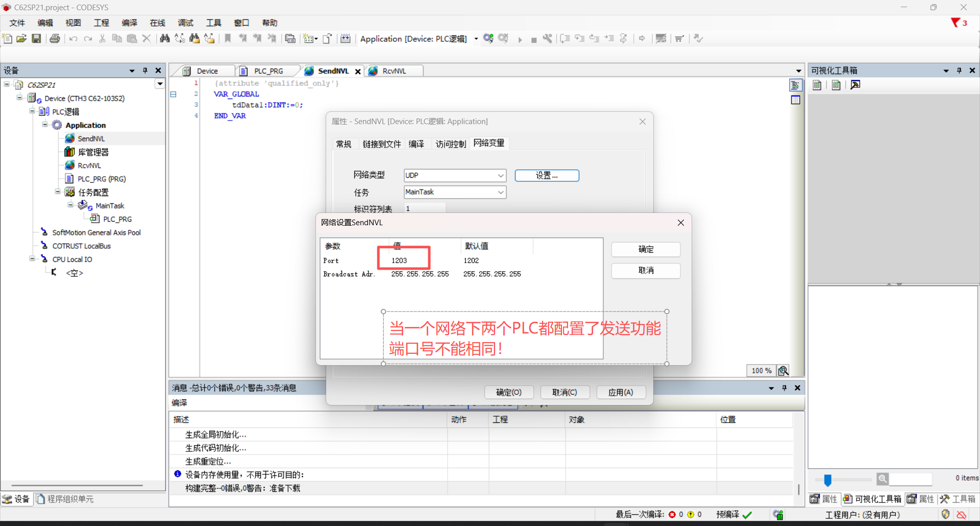Collapse the MainTask tree node
Screen dimensions: 980x526
[70, 205]
